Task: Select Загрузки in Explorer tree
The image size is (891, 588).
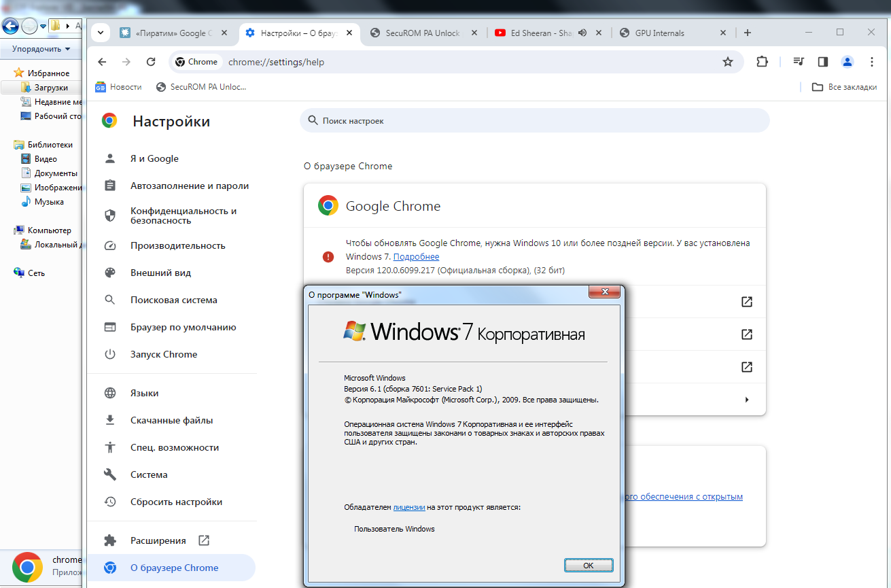Action: [51, 88]
